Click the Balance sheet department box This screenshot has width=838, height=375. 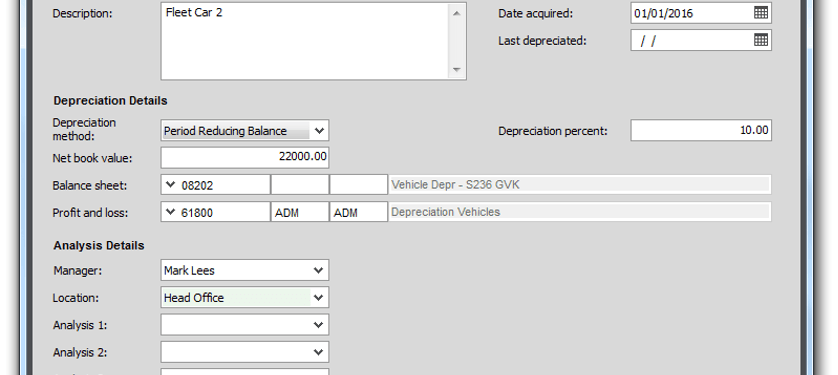(359, 185)
